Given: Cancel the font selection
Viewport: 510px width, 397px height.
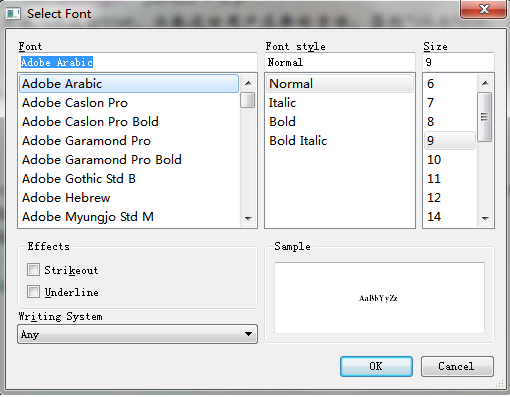Looking at the screenshot, I should 457,366.
